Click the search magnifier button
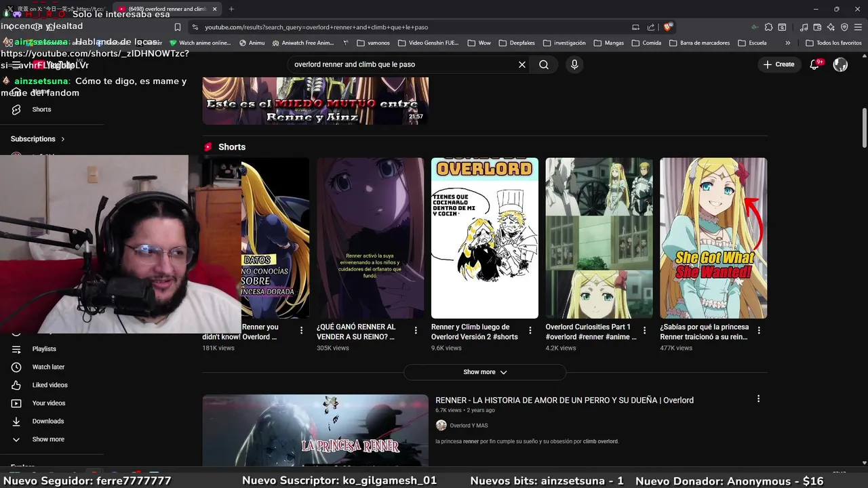 pos(544,64)
